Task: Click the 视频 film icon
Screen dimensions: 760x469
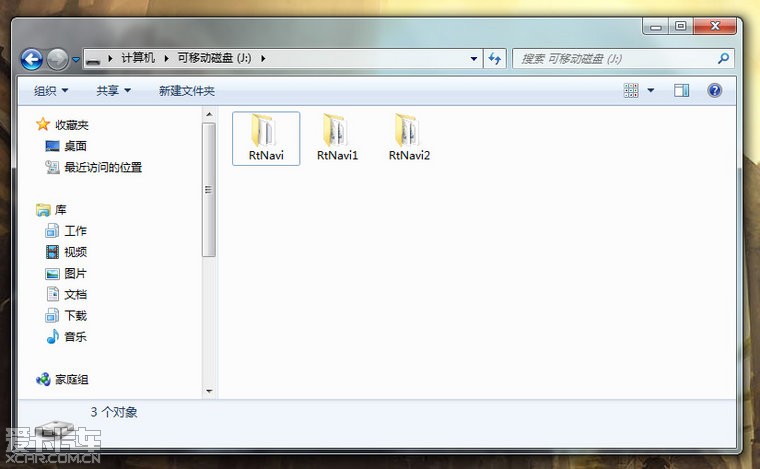Action: tap(52, 252)
